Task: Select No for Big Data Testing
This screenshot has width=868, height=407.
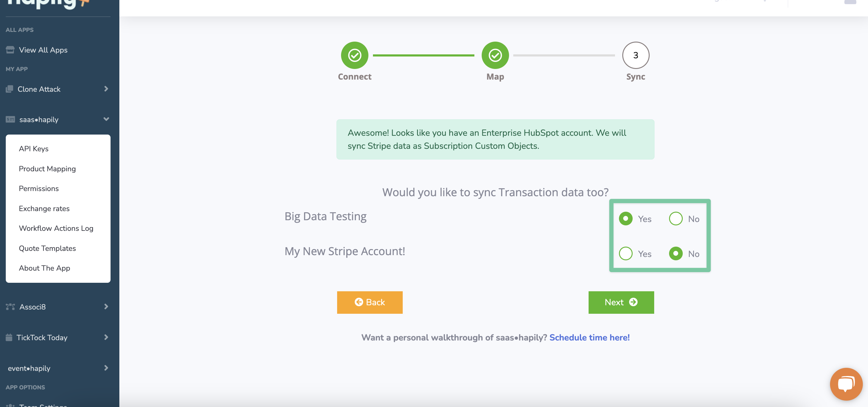Action: [675, 219]
